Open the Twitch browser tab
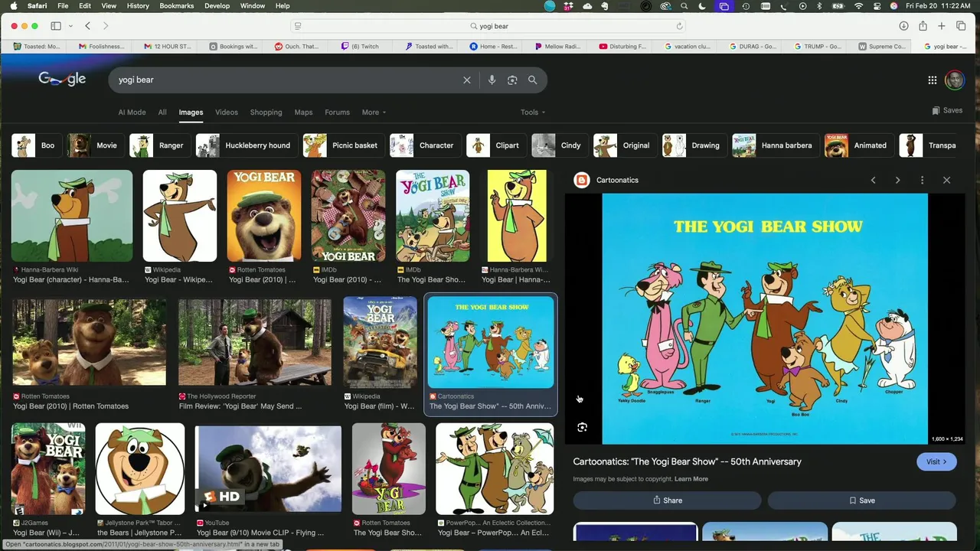This screenshot has height=551, width=980. [x=361, y=46]
